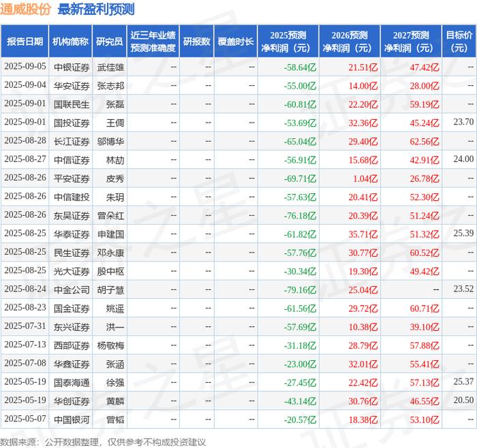Click the value -23.00亿
477x448 pixels.
(300, 364)
